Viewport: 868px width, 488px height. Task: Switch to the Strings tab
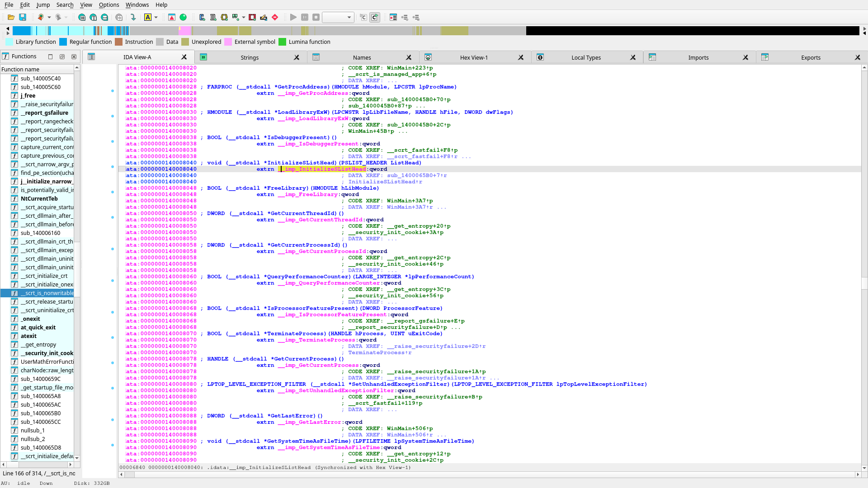(x=250, y=57)
